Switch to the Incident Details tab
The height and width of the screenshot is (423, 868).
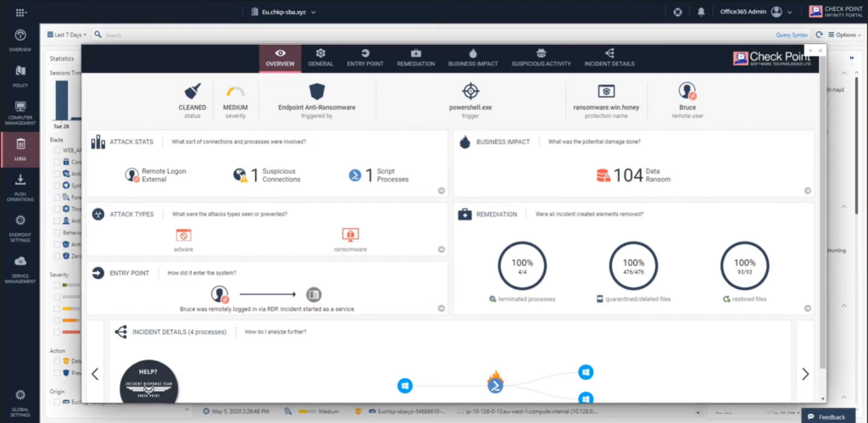pos(609,58)
